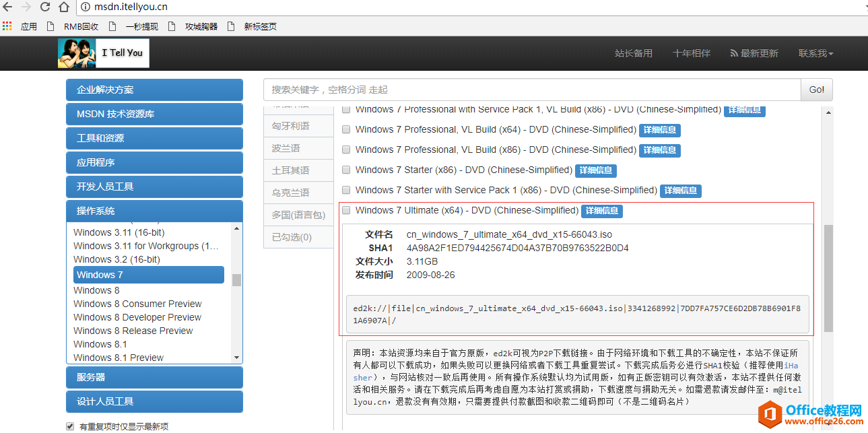Click the main download list scrollbar thumb
The height and width of the screenshot is (433, 868).
(829, 278)
